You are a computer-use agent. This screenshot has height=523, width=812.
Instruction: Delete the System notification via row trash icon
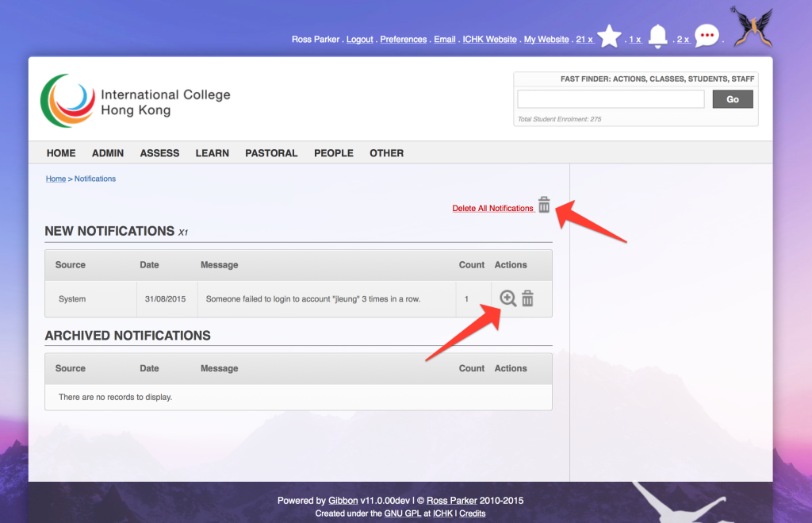click(x=527, y=298)
